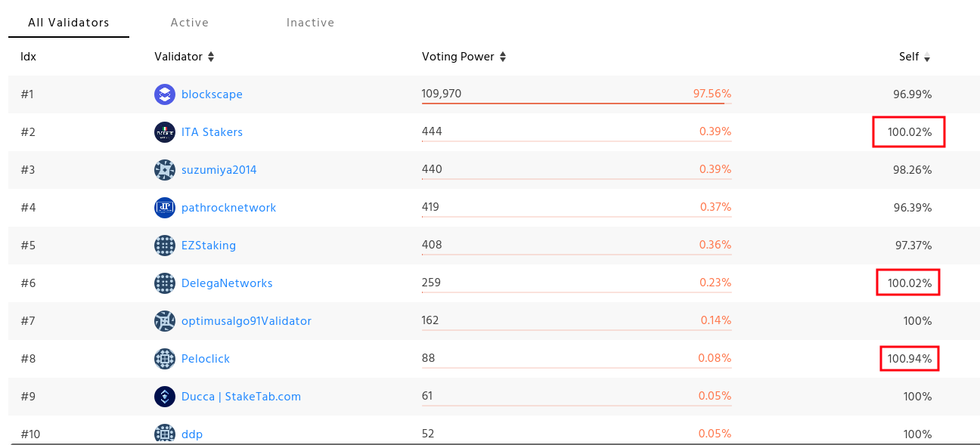Toggle descending sort on Self column

tap(926, 57)
